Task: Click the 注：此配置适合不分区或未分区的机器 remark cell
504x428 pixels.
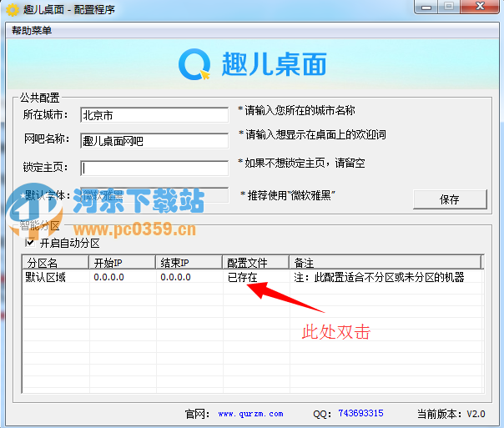Action: coord(379,277)
